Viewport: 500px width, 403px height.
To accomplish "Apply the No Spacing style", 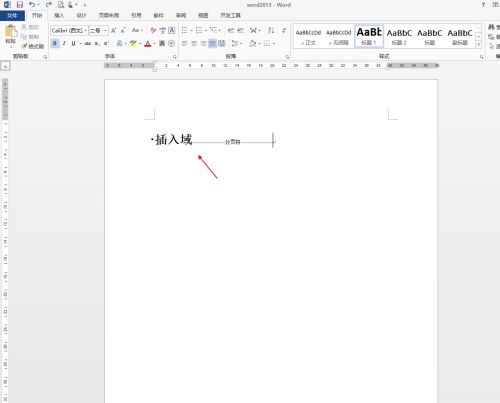I will point(339,37).
